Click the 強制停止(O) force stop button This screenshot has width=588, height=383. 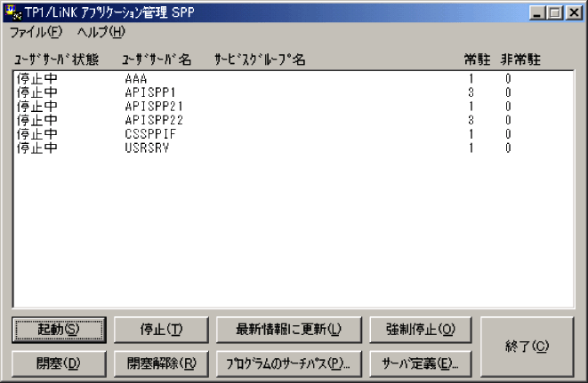click(421, 330)
